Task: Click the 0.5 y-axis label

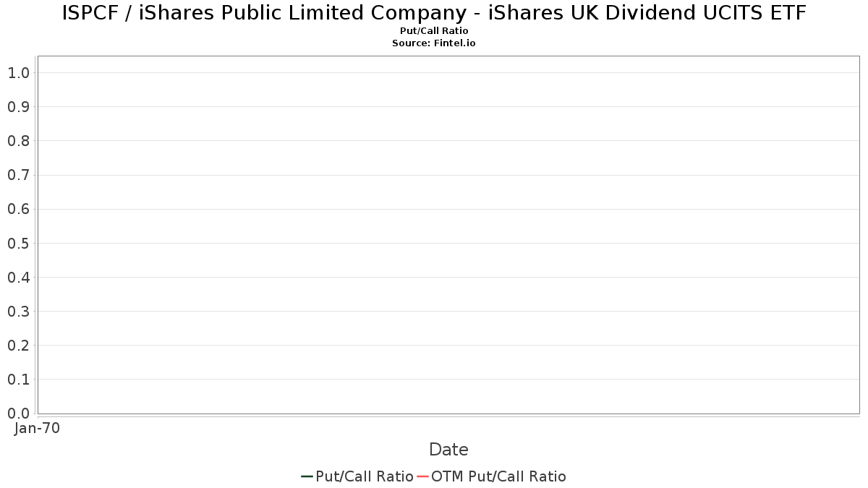Action: point(19,243)
